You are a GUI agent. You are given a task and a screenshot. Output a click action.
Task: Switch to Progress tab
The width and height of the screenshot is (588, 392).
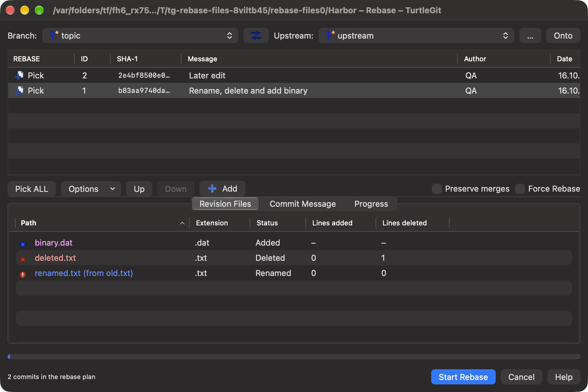click(371, 204)
